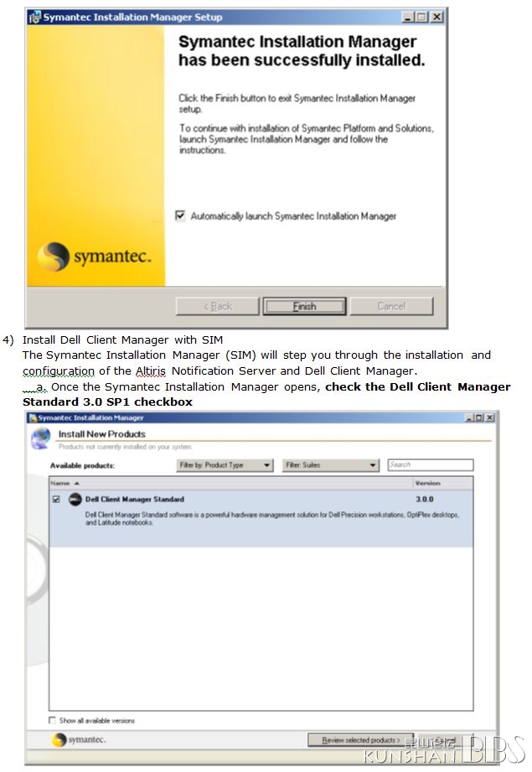This screenshot has height=772, width=532.
Task: Toggle Show all available versions checkbox
Action: click(x=52, y=720)
